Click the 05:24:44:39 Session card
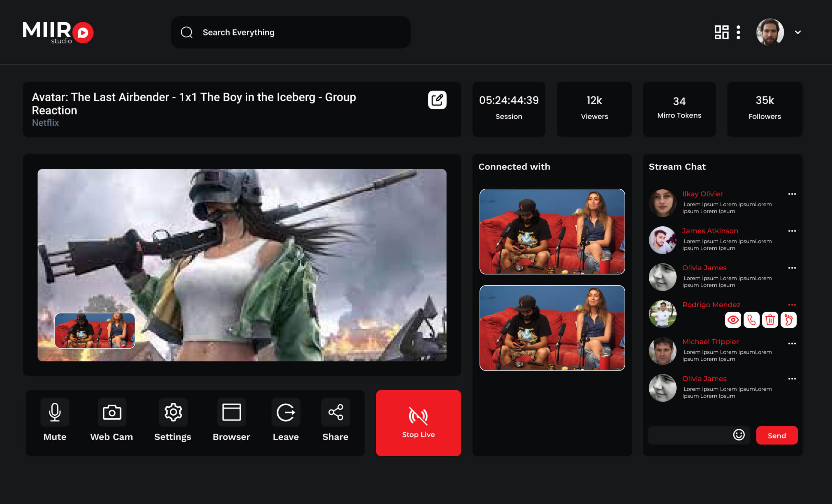Viewport: 832px width, 504px height. pos(509,109)
